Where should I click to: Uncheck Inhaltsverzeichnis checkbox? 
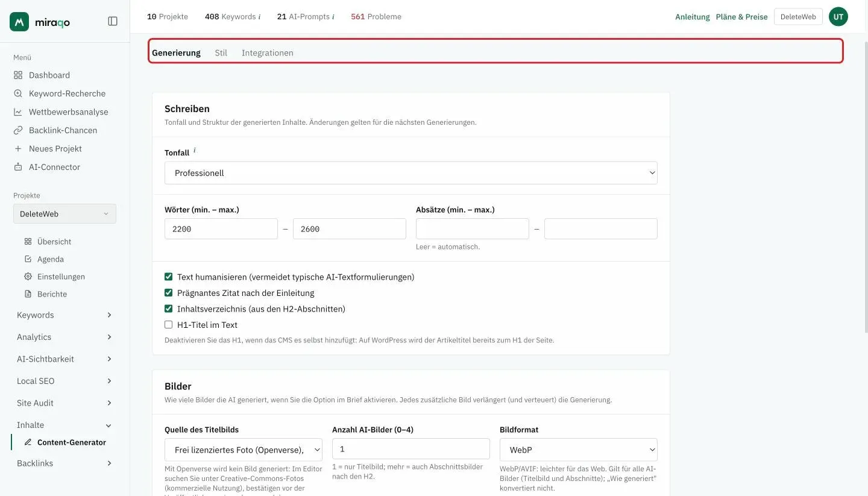click(x=169, y=309)
